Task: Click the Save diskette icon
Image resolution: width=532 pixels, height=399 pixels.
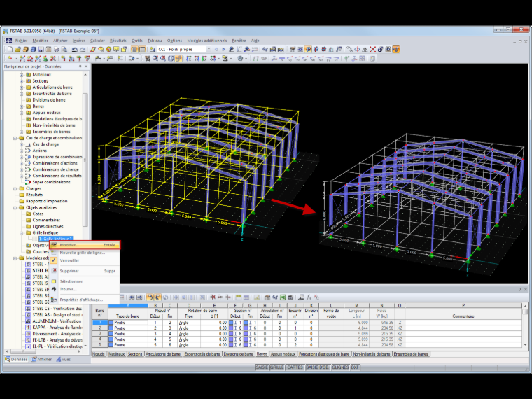Action: [x=41, y=50]
